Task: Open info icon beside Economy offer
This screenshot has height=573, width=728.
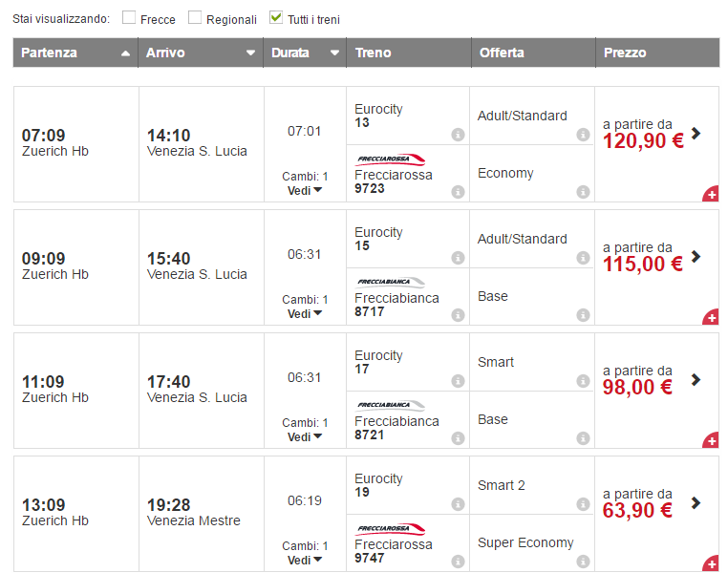Action: (583, 192)
